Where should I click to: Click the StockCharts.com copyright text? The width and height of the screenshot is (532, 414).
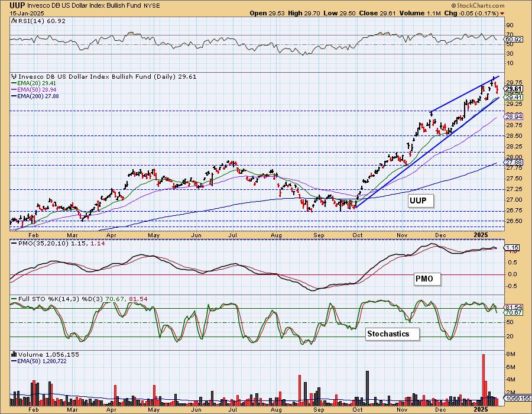[478, 5]
